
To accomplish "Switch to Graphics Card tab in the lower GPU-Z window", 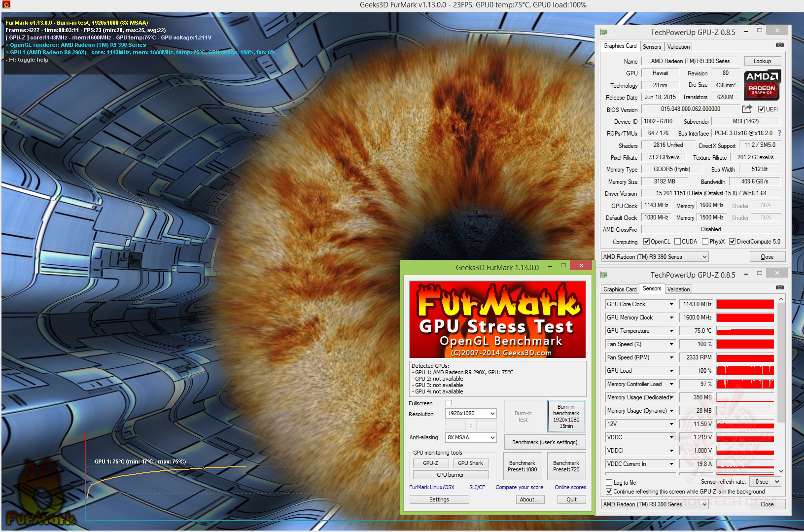I will (x=620, y=289).
